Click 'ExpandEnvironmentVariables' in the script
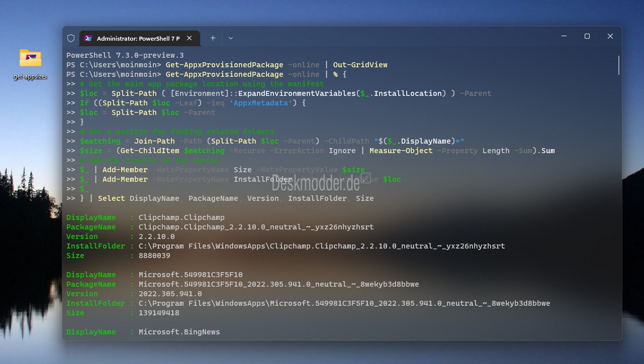The height and width of the screenshot is (364, 644). click(297, 93)
